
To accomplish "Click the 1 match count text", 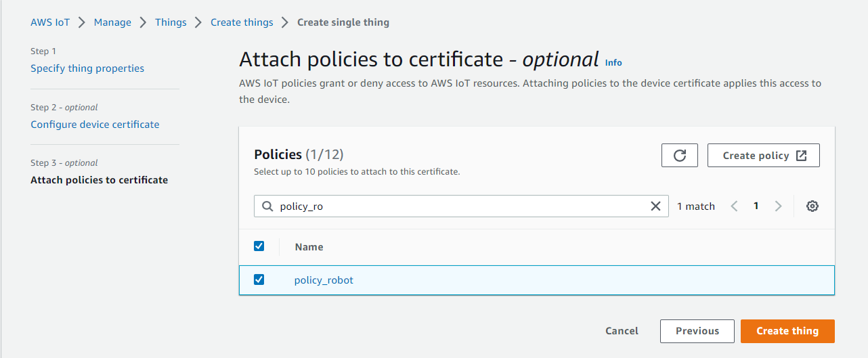I will tap(696, 206).
